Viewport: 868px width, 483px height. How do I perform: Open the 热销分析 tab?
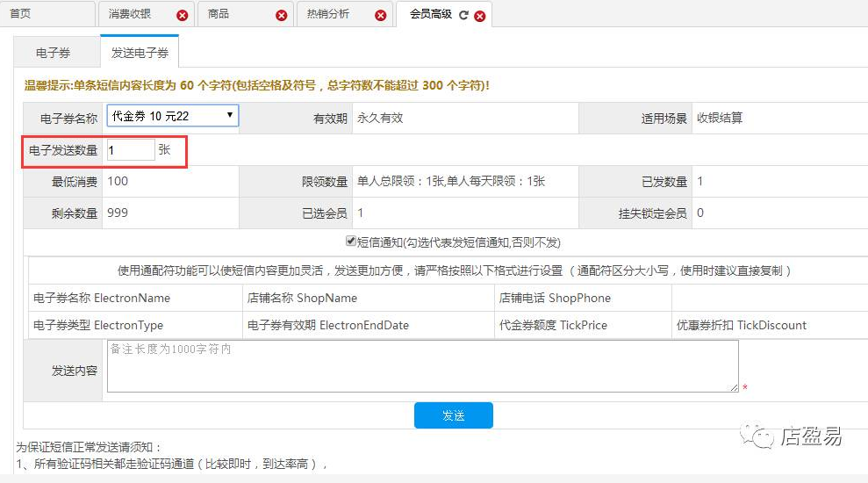[x=327, y=15]
